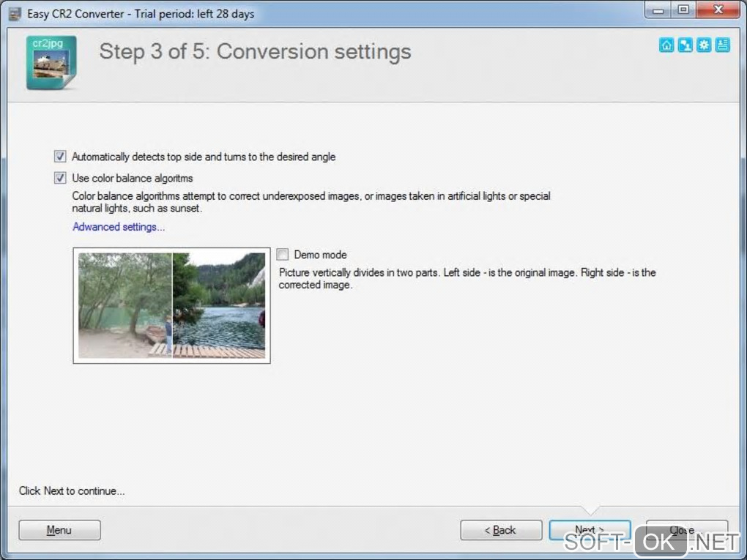Maximize the Easy CR2 Converter window

tap(683, 10)
